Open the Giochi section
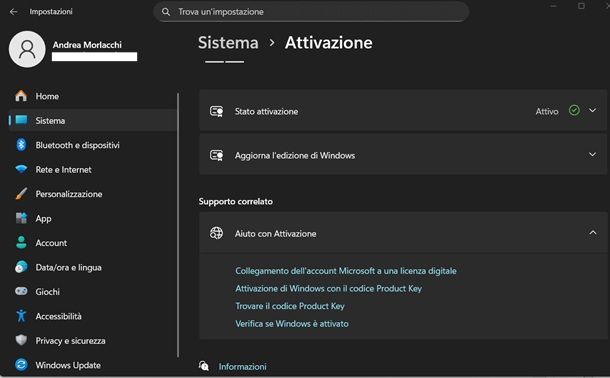 click(93, 291)
